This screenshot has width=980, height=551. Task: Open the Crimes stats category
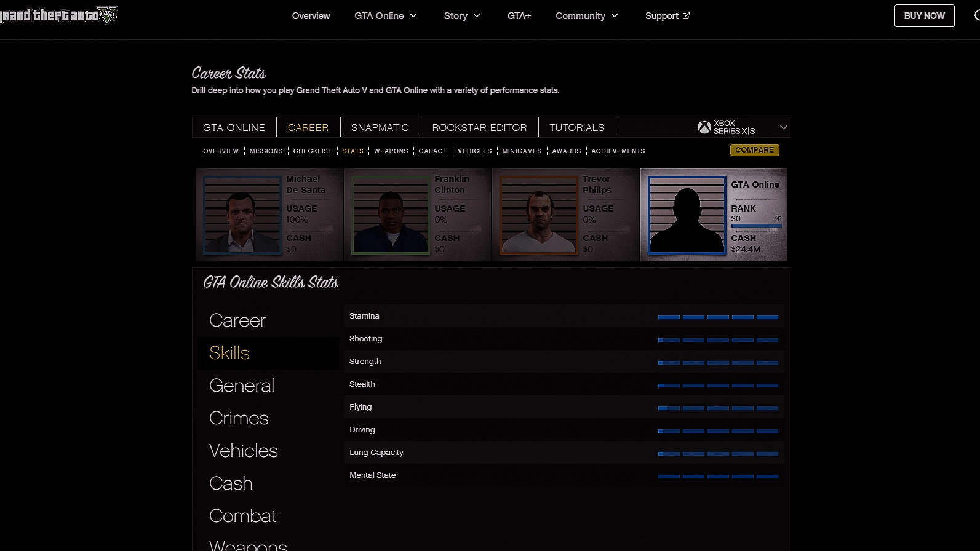[x=239, y=418]
